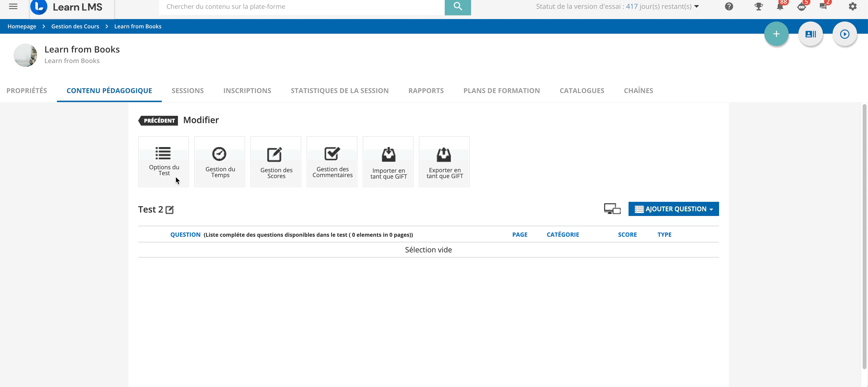
Task: Open the help question mark icon
Action: (x=729, y=6)
